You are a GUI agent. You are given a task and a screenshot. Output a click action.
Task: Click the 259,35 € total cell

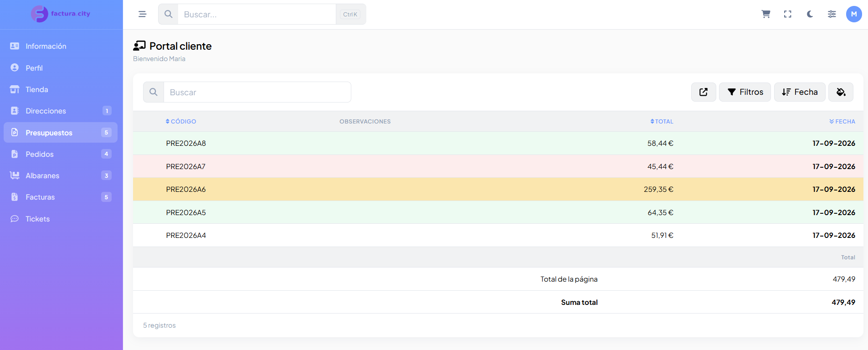[658, 189]
